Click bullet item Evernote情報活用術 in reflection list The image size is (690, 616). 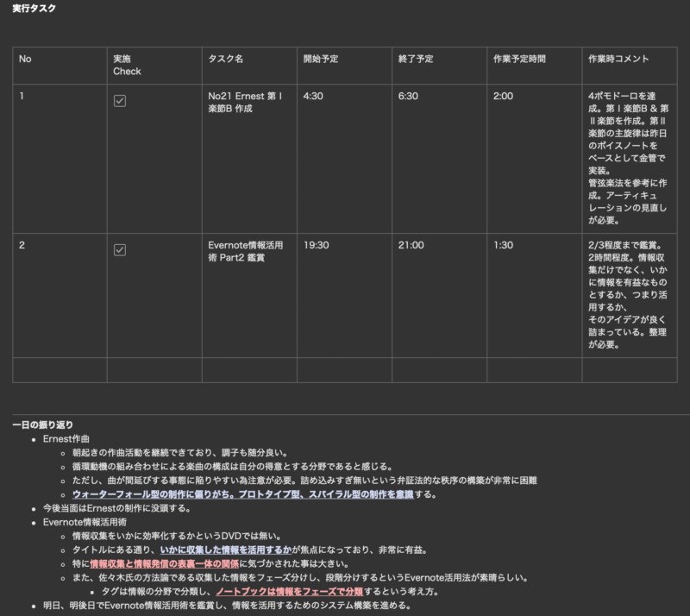point(85,522)
